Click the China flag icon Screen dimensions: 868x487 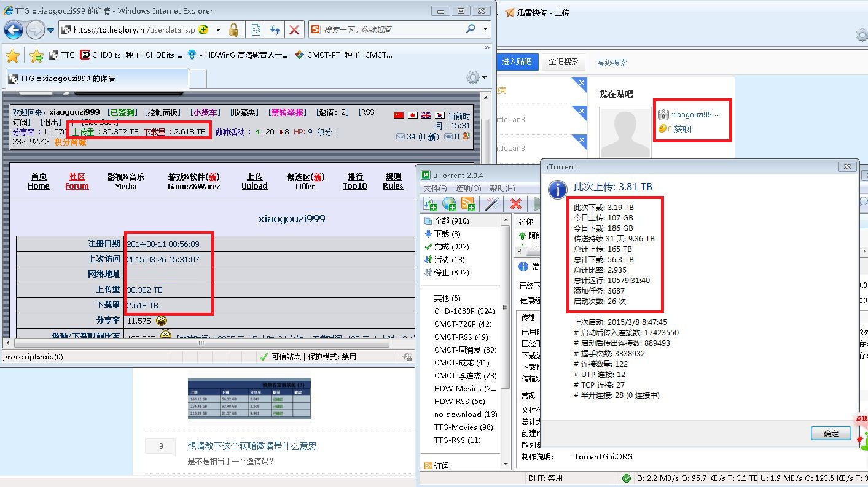click(x=399, y=115)
